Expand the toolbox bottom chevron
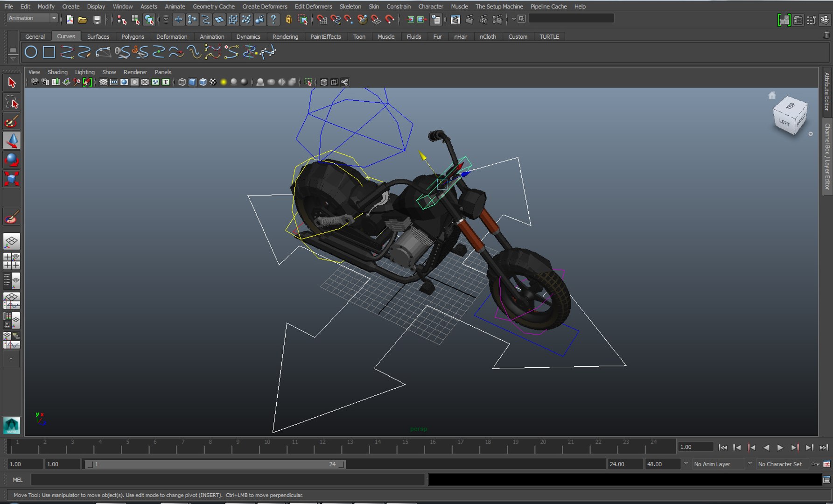Image resolution: width=833 pixels, height=504 pixels. click(11, 359)
